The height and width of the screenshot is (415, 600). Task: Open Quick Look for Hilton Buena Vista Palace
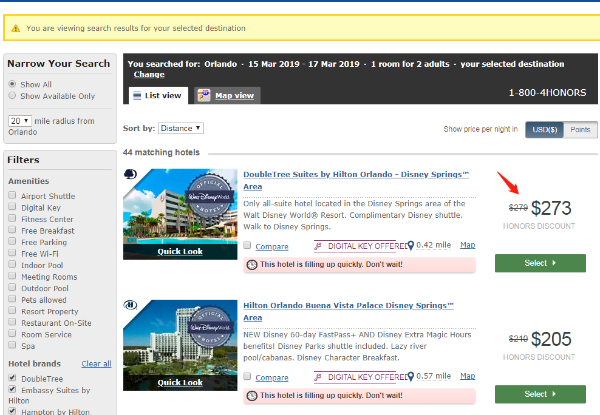pyautogui.click(x=180, y=382)
